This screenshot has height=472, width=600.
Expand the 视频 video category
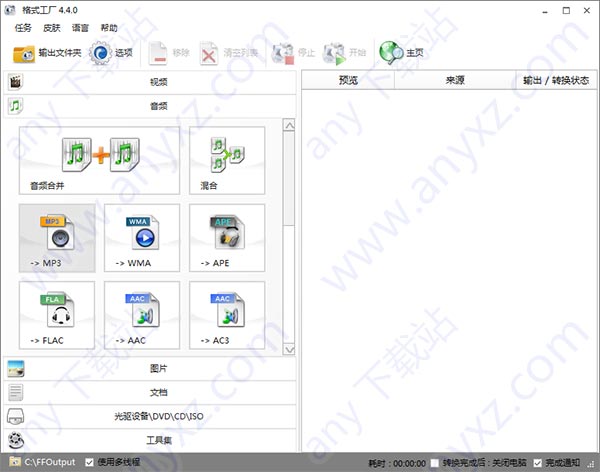pos(150,82)
